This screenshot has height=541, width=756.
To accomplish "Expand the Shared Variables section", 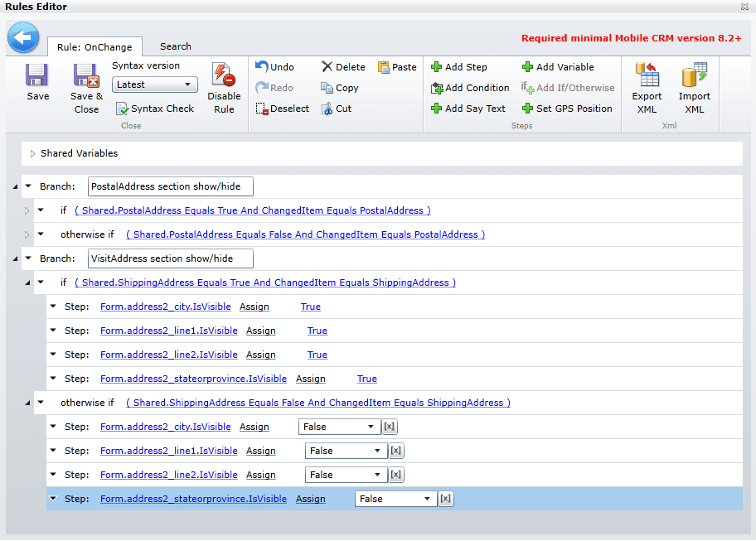I will coord(32,153).
